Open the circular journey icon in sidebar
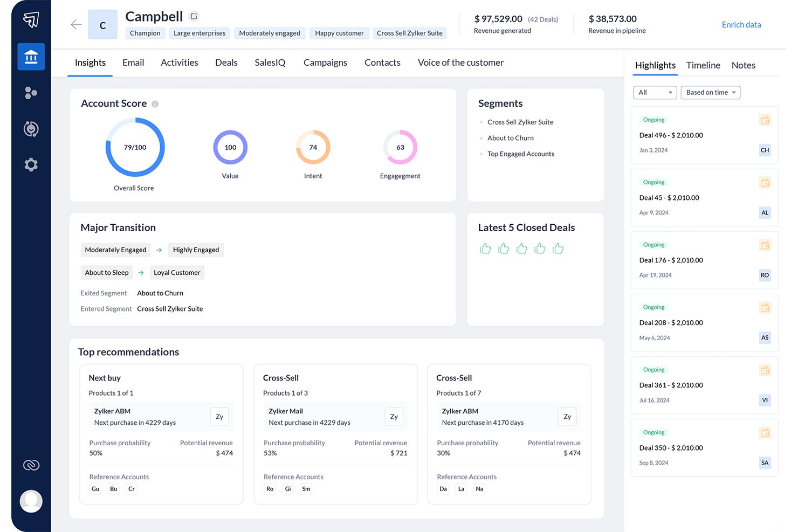Image resolution: width=798 pixels, height=532 pixels. pyautogui.click(x=31, y=129)
